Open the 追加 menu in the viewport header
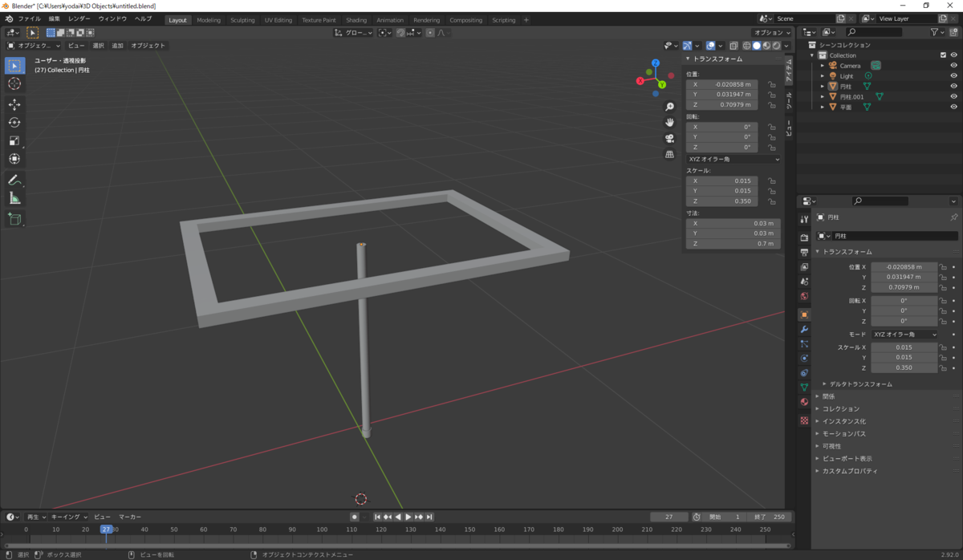 coord(118,46)
